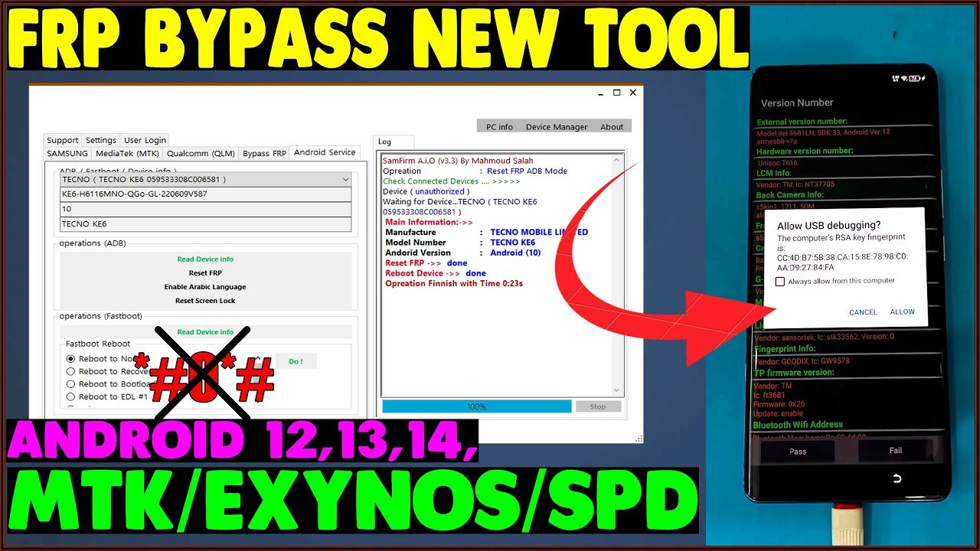The height and width of the screenshot is (551, 980).
Task: Open the Settings tab
Action: 101,140
